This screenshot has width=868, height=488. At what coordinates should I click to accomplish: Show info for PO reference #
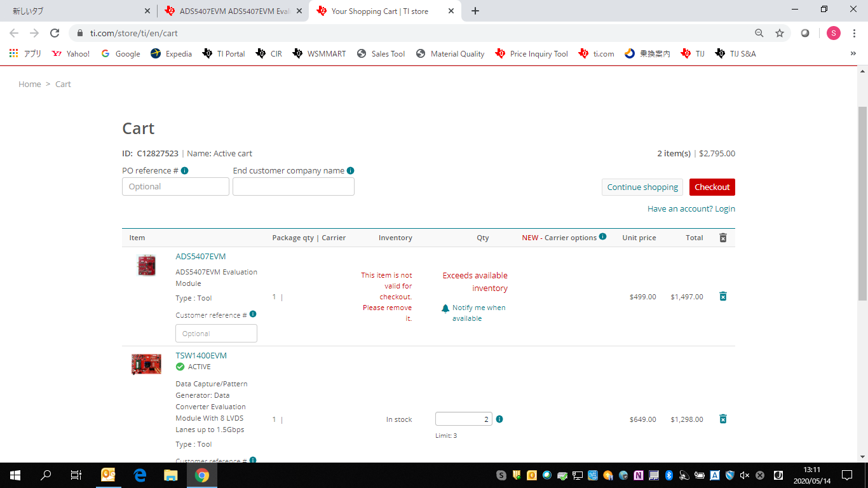184,170
